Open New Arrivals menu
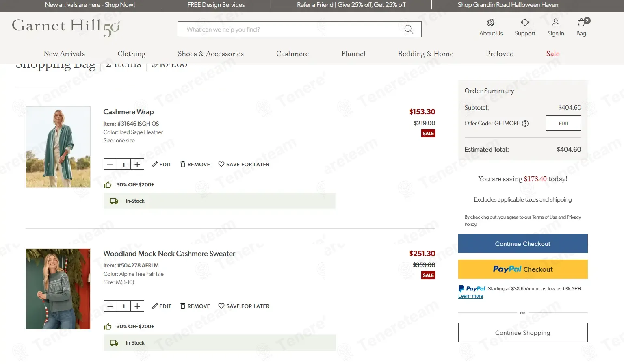The height and width of the screenshot is (364, 624). (64, 54)
